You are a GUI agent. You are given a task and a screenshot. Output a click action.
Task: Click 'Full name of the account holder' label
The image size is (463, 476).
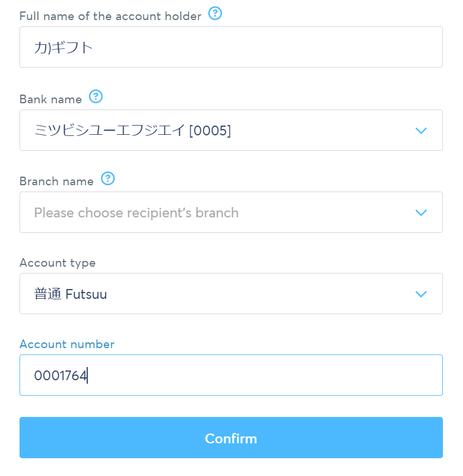click(x=110, y=16)
